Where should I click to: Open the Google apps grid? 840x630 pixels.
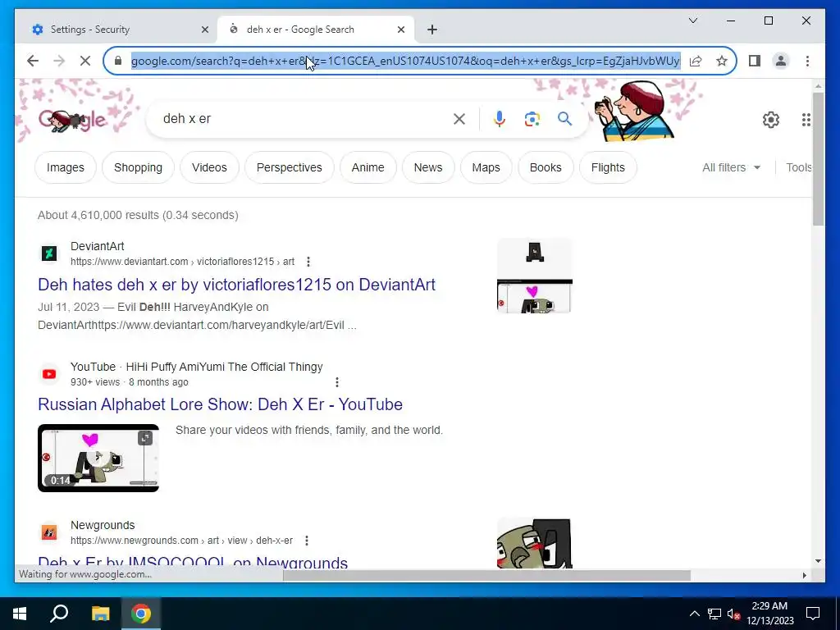806,120
